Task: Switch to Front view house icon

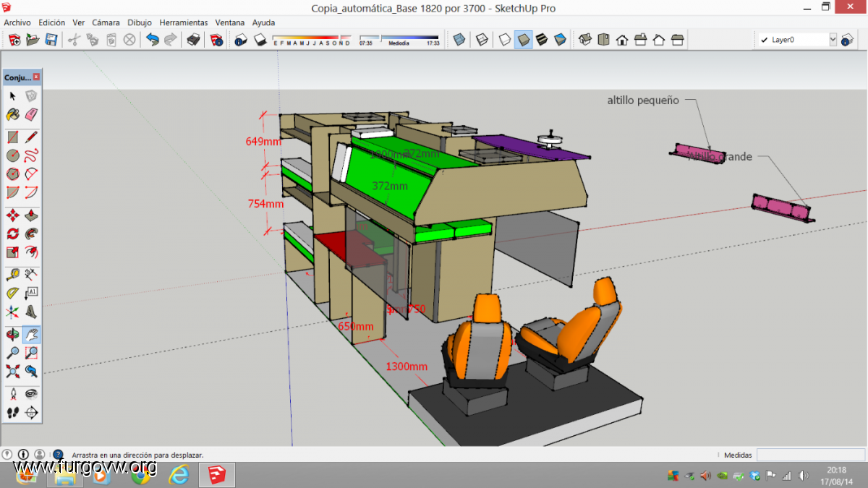Action: click(x=622, y=40)
